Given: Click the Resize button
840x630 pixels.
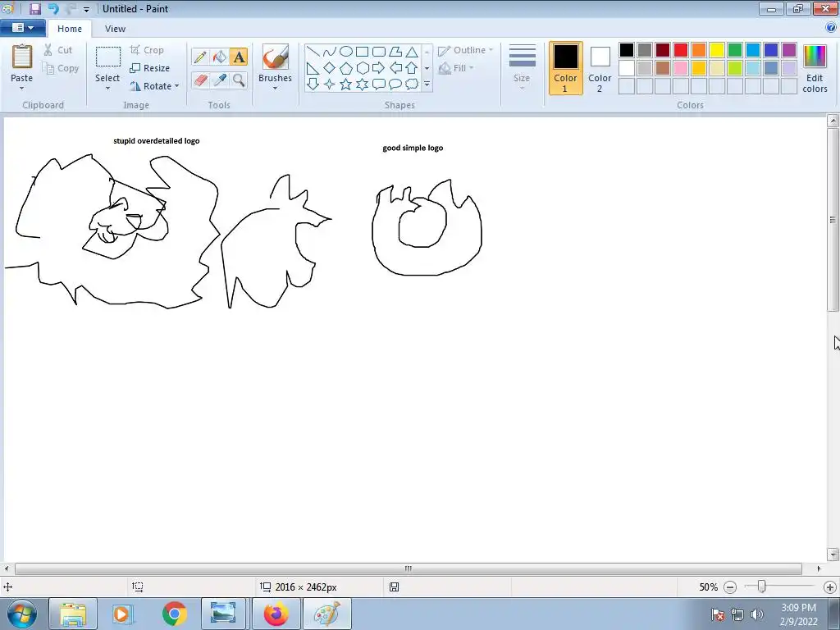Looking at the screenshot, I should tap(150, 68).
